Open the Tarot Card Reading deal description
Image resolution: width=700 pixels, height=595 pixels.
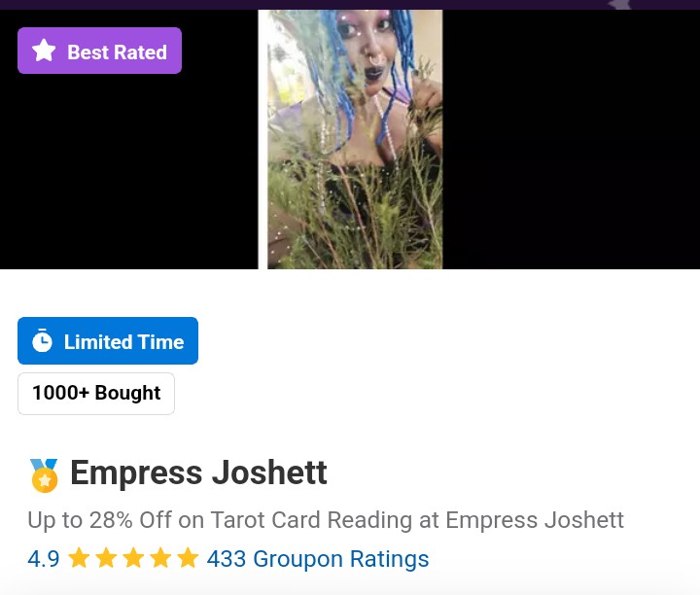[326, 520]
